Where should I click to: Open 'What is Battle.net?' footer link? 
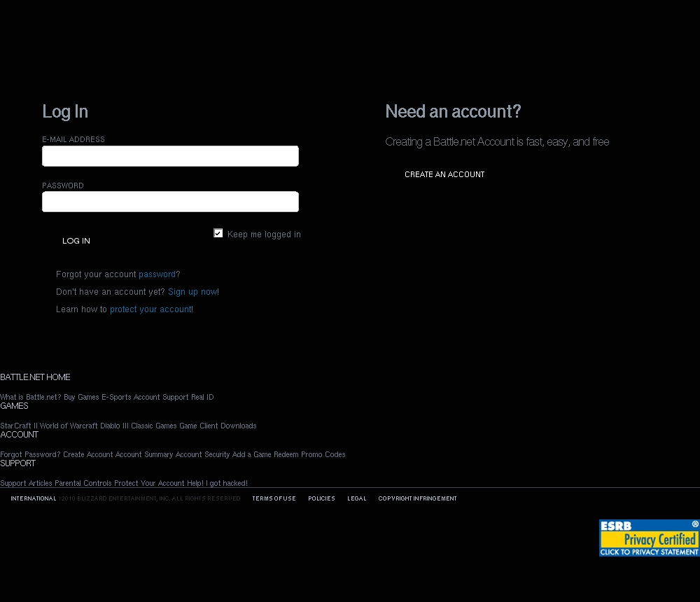[30, 397]
